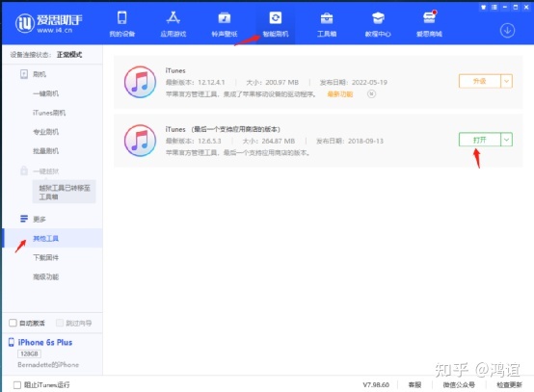
Task: Open 教程中心 tutorial center
Action: pyautogui.click(x=378, y=18)
